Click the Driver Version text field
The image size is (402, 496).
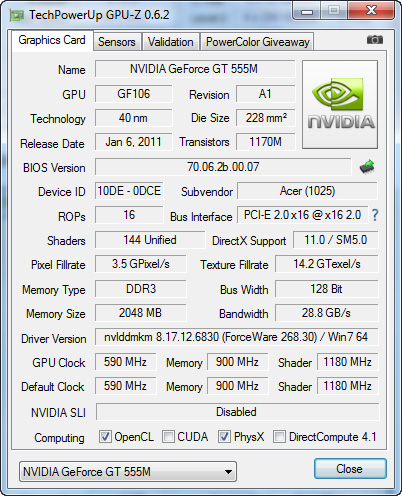tap(236, 337)
